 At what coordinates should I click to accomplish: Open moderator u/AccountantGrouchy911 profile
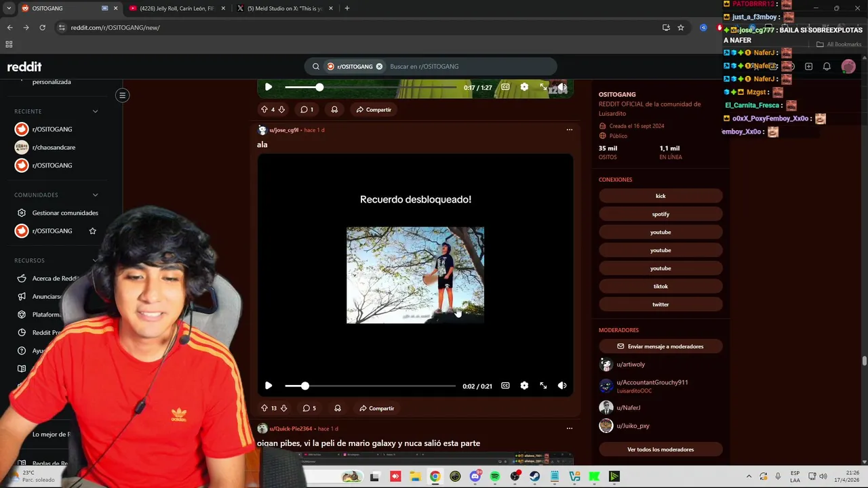coord(652,382)
